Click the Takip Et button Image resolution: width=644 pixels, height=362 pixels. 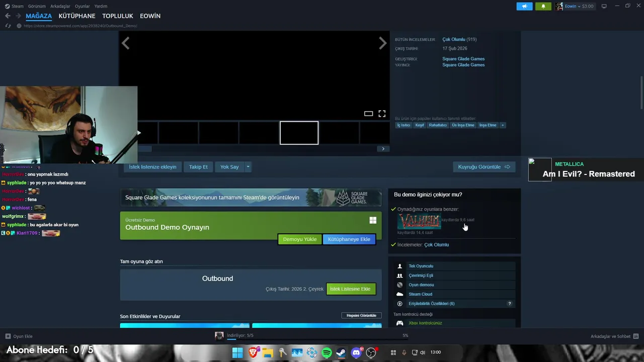(198, 167)
